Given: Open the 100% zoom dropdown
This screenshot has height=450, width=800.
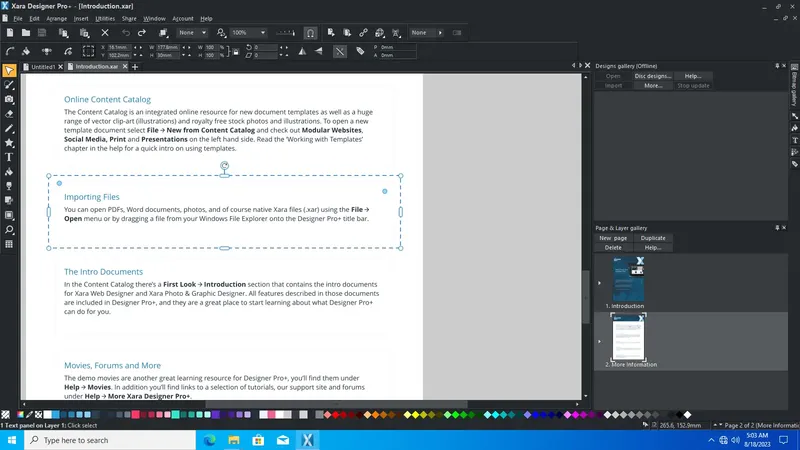Looking at the screenshot, I should 248,33.
